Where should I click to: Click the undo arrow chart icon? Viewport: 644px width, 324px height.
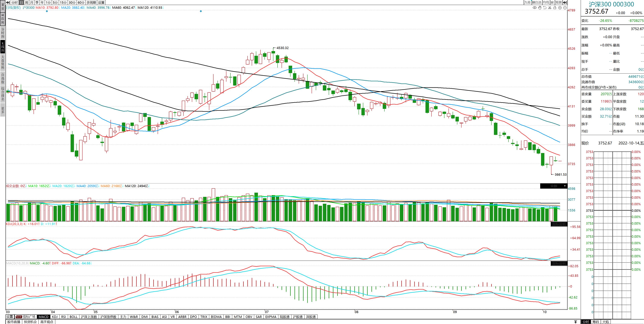coord(545,8)
